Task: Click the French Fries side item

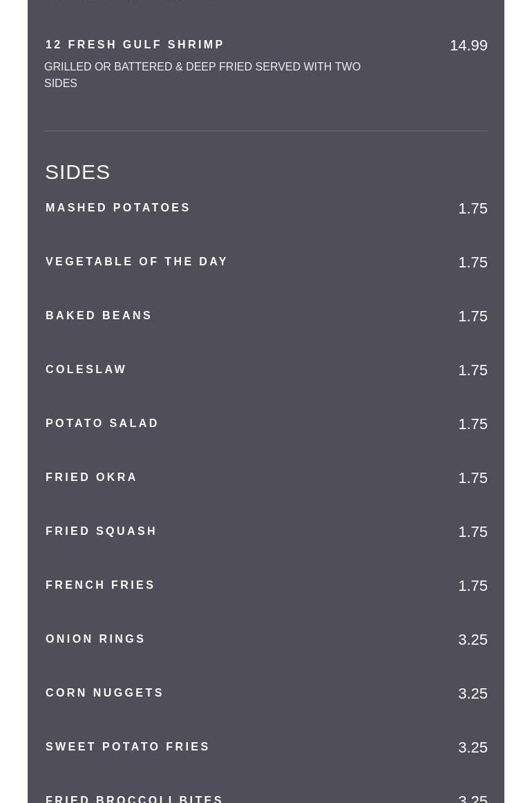Action: [x=100, y=585]
